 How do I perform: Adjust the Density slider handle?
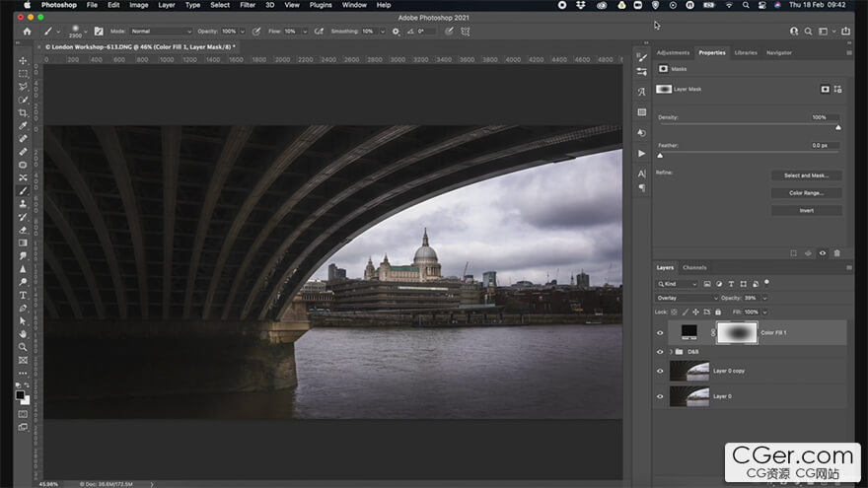pyautogui.click(x=838, y=128)
